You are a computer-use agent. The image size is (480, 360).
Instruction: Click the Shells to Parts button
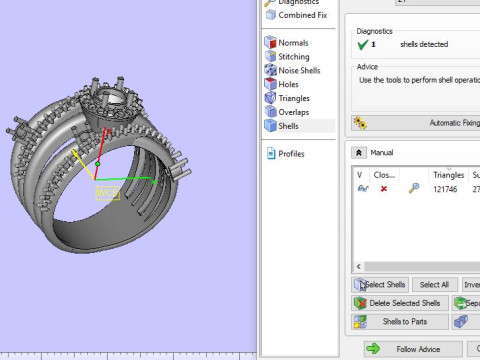click(x=400, y=322)
